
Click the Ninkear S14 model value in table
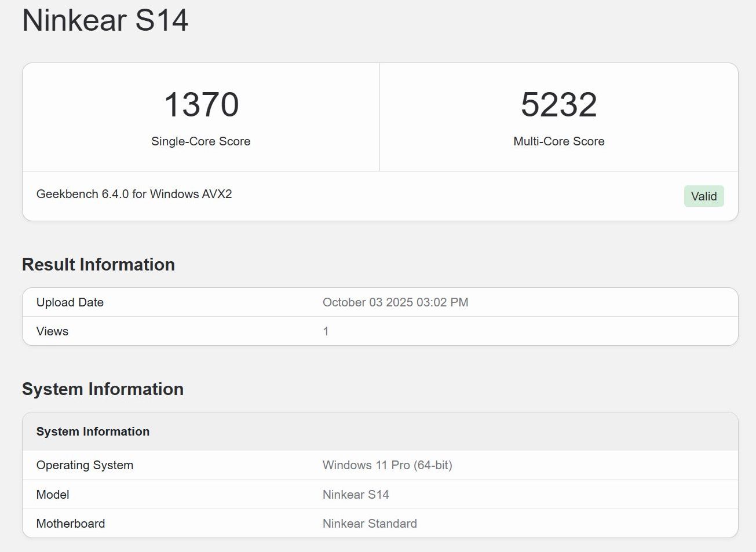(x=356, y=495)
